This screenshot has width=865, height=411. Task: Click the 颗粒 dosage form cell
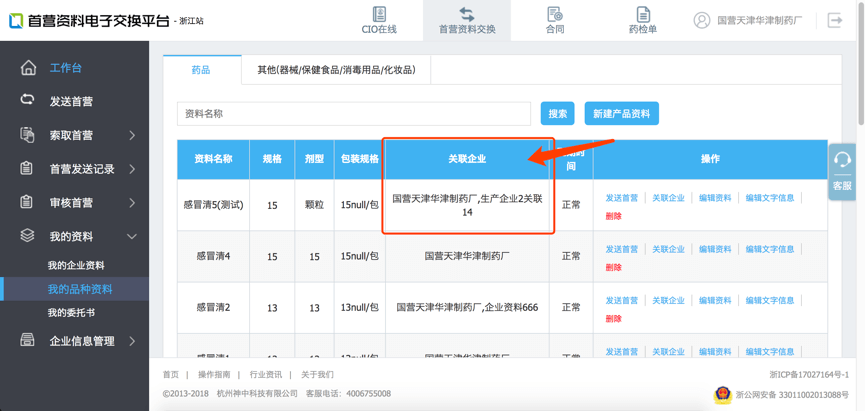tap(314, 205)
